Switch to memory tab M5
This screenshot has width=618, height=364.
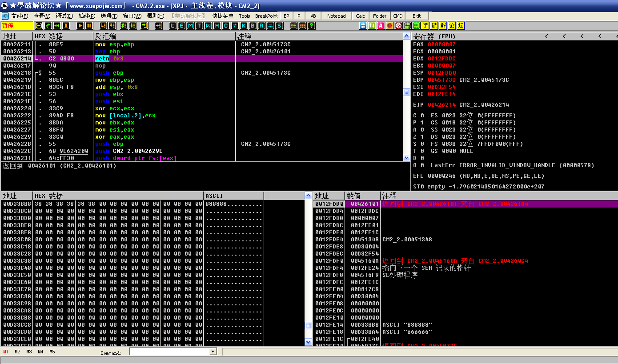pos(52,352)
